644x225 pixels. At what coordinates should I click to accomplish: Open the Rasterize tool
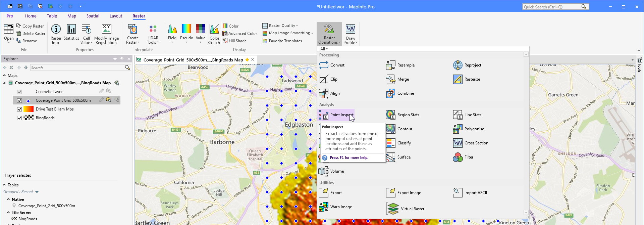click(467, 79)
